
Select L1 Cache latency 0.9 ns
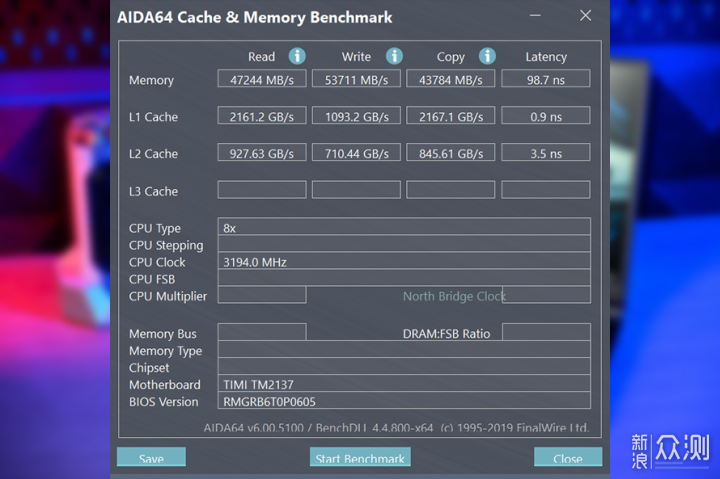(x=546, y=115)
